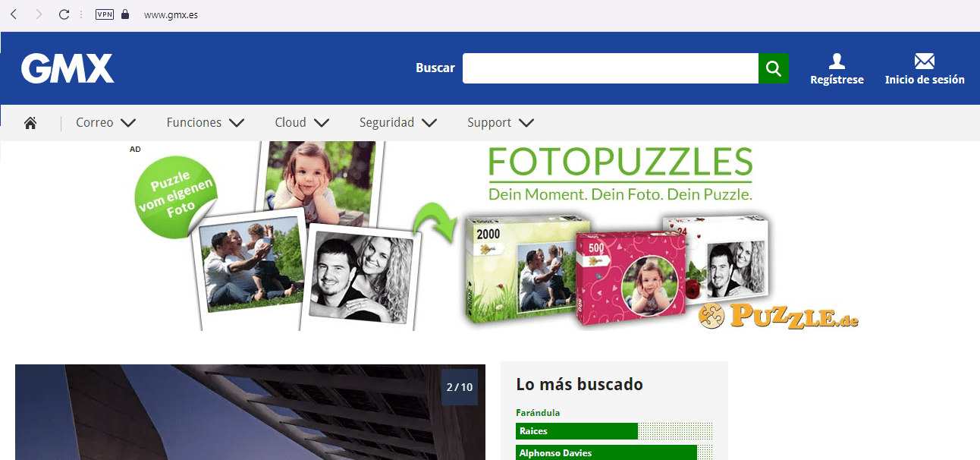Screen dimensions: 980x460
Task: Click the 2 / 10 slide counter
Action: [x=460, y=387]
